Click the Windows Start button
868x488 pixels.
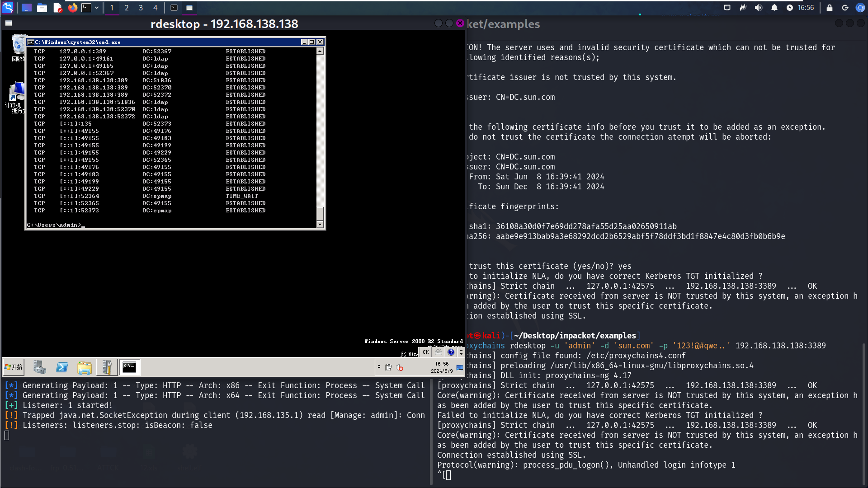14,367
